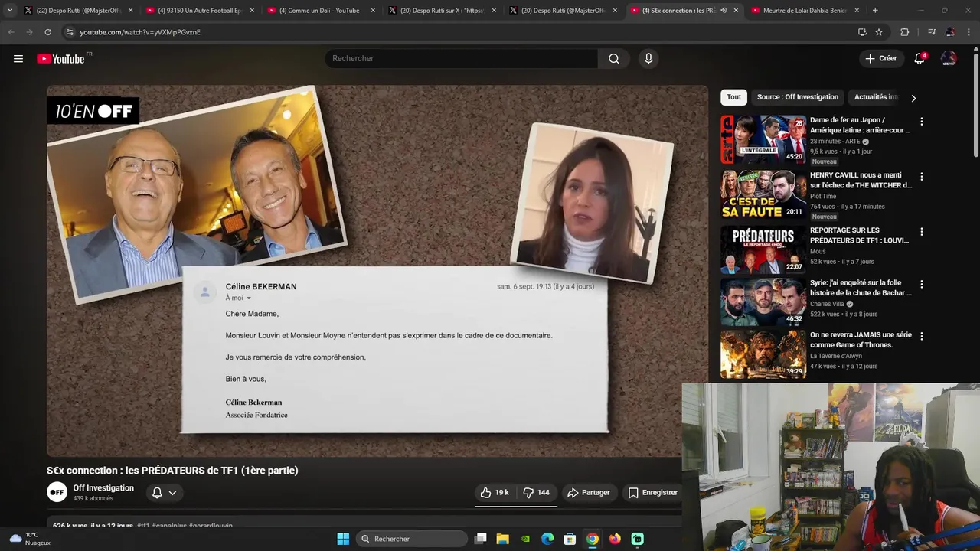This screenshot has width=980, height=551.
Task: Go to YouTube home via the logo
Action: coord(60,59)
